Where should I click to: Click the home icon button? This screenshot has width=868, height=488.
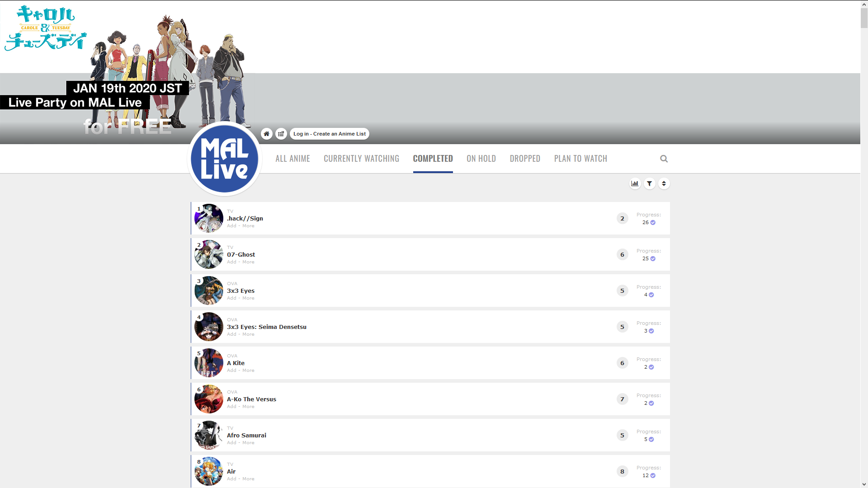point(266,134)
